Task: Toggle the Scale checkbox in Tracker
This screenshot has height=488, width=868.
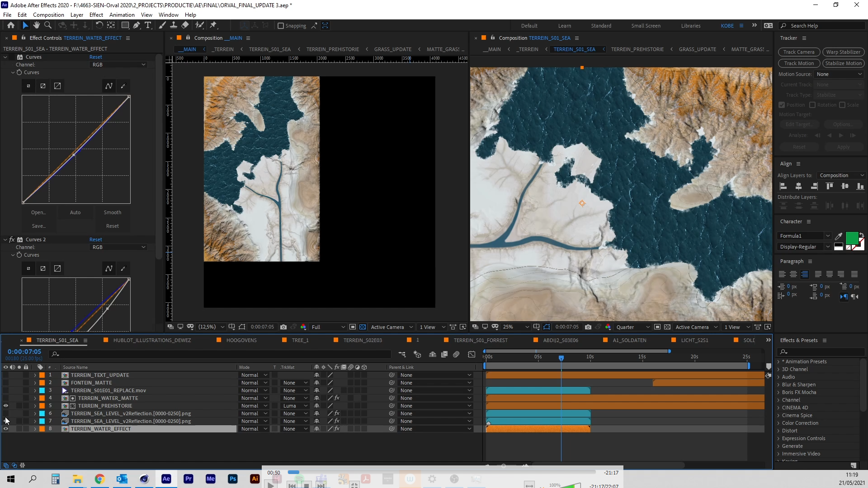Action: [842, 105]
